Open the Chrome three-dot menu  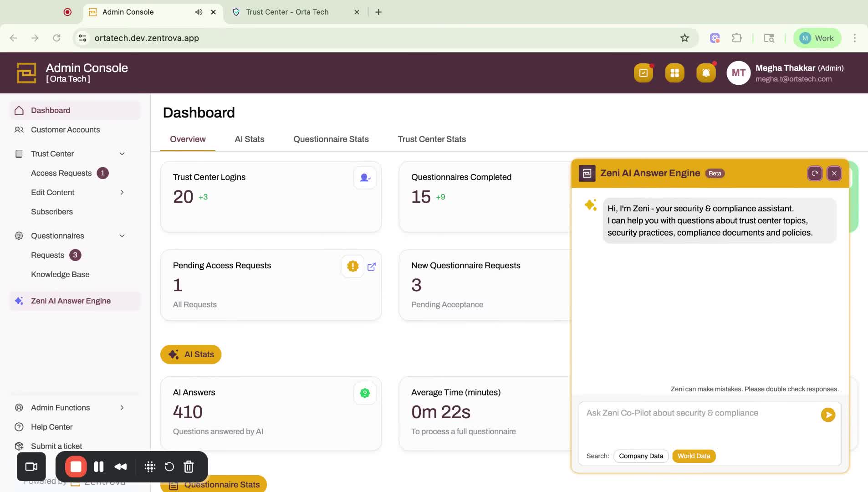point(854,38)
